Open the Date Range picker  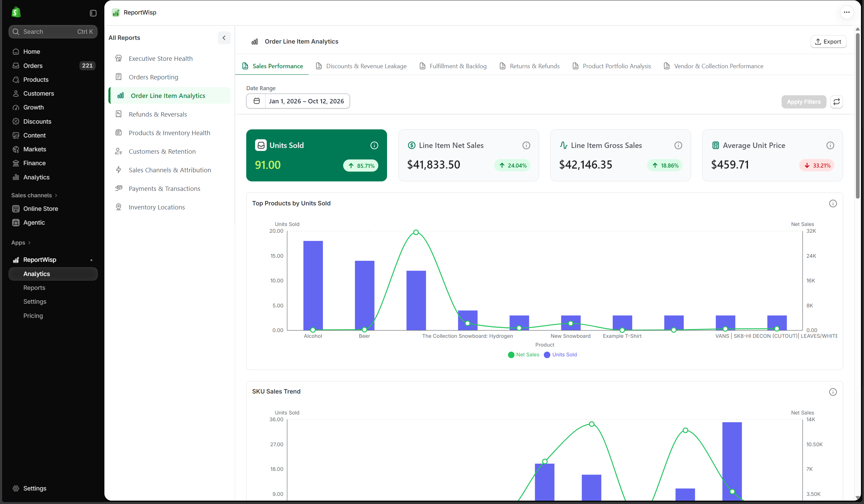point(298,101)
